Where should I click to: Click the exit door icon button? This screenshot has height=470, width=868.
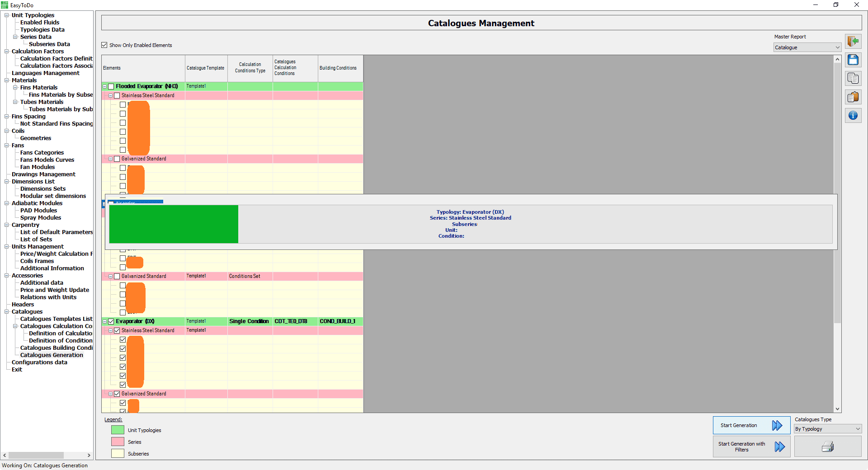coord(853,42)
